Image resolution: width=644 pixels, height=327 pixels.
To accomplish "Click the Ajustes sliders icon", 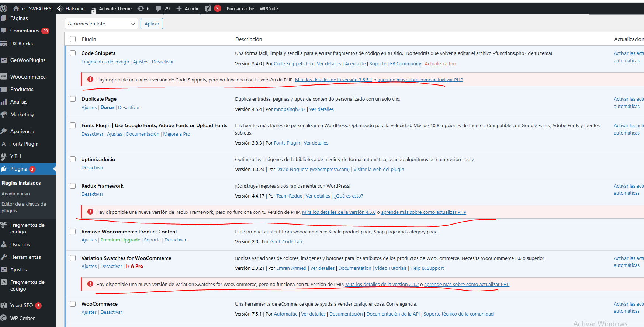I will (4, 269).
